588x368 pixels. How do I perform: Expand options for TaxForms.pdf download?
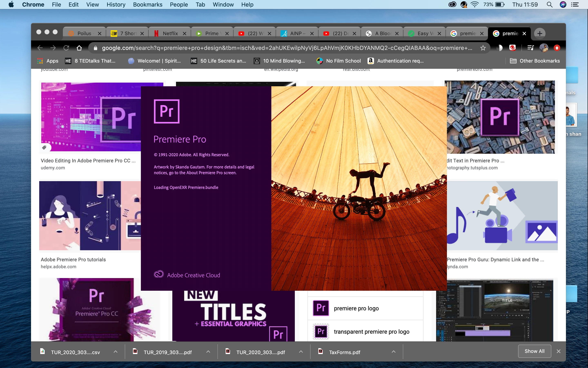(394, 352)
